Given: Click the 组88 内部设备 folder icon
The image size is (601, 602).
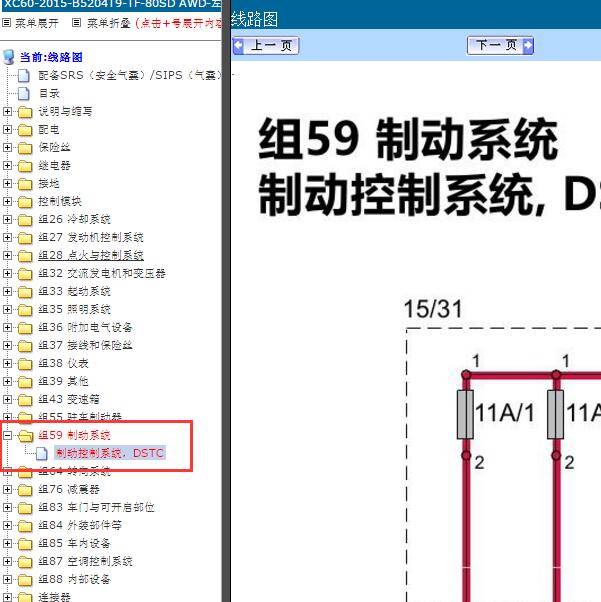Looking at the screenshot, I should [x=25, y=580].
